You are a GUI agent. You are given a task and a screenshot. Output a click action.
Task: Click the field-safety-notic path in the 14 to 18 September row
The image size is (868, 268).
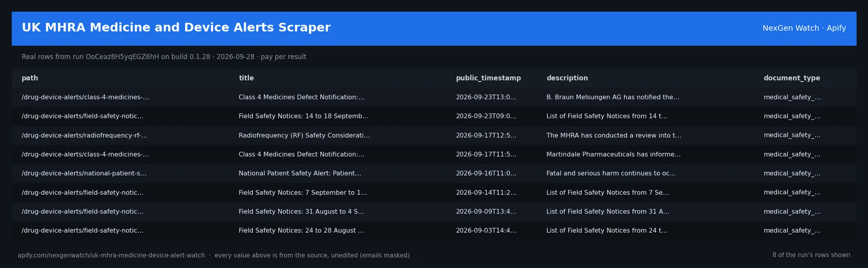(82, 116)
